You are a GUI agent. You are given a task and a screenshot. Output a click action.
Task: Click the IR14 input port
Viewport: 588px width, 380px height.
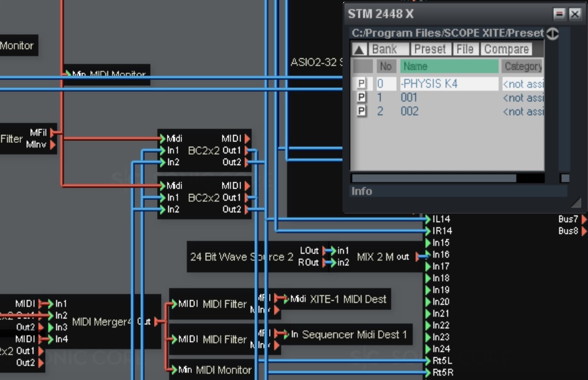[x=428, y=231]
